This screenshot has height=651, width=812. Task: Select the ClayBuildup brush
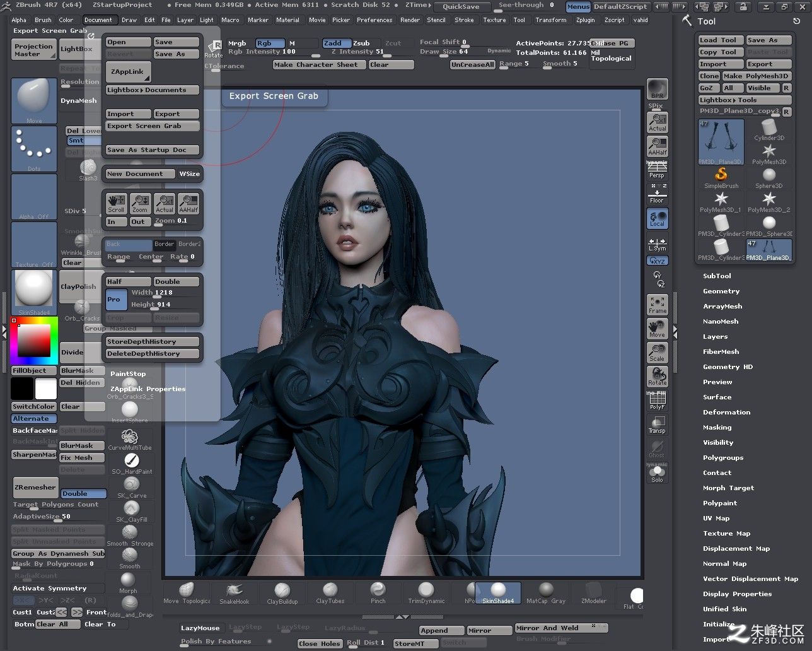click(282, 593)
